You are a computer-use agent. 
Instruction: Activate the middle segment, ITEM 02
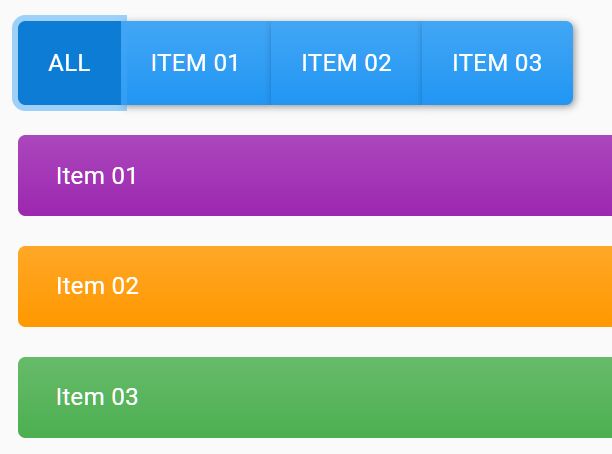click(x=346, y=63)
